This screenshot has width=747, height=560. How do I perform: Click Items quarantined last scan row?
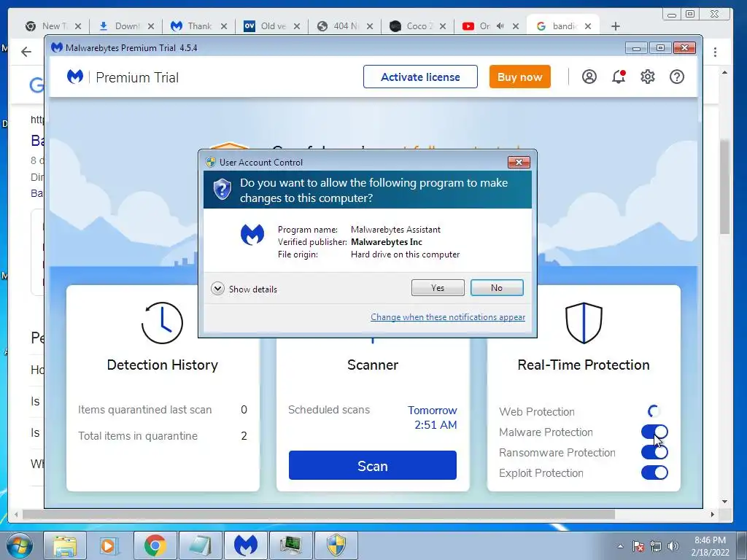click(163, 410)
